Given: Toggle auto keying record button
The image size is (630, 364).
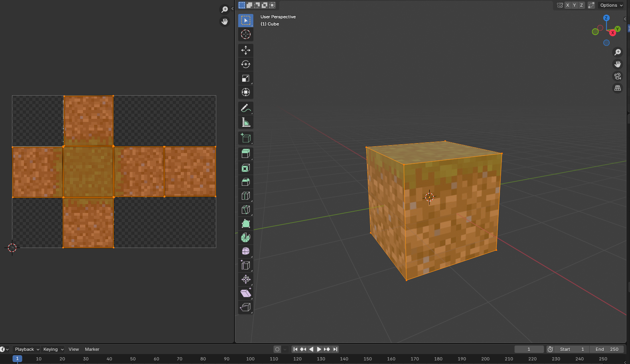Looking at the screenshot, I should [x=277, y=349].
